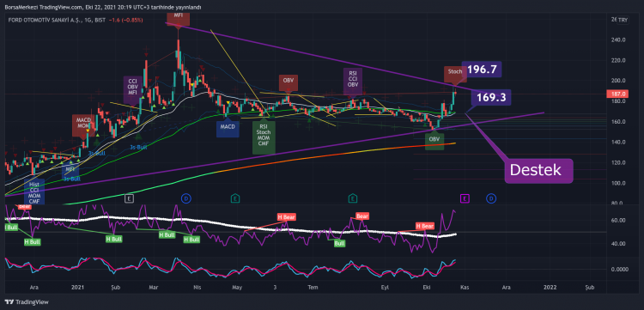Image resolution: width=644 pixels, height=310 pixels.
Task: Click the green OBV label near Eki
Action: pos(434,140)
